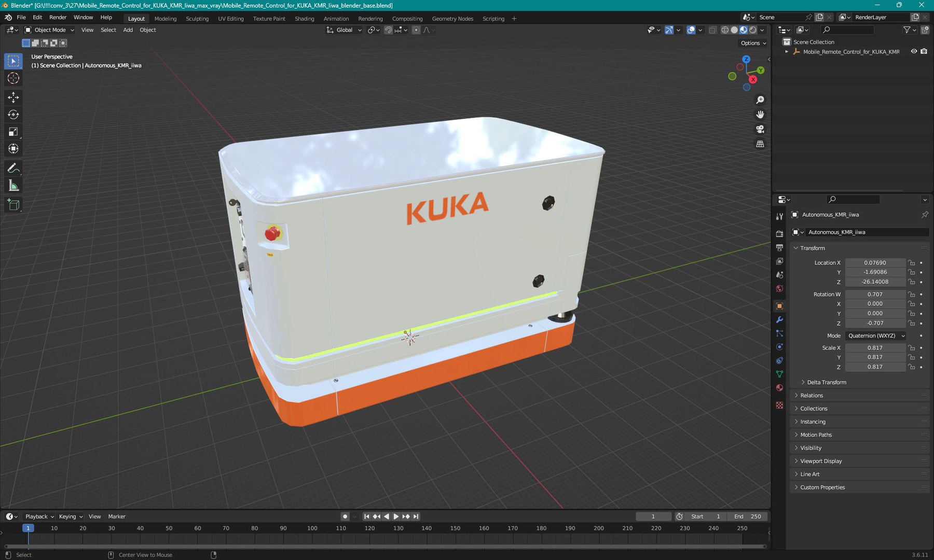Open the Object Data properties tab
934x560 pixels.
[x=779, y=374]
